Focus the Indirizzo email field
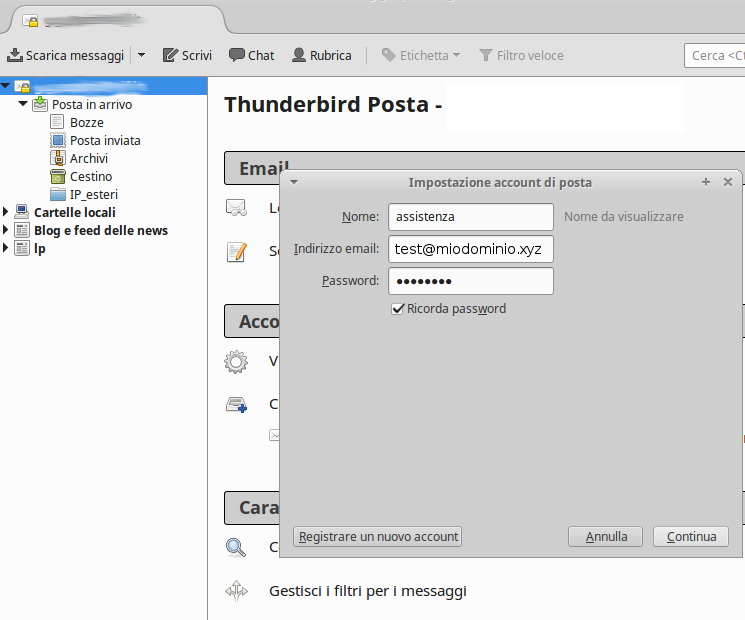Image resolution: width=745 pixels, height=620 pixels. coord(470,249)
